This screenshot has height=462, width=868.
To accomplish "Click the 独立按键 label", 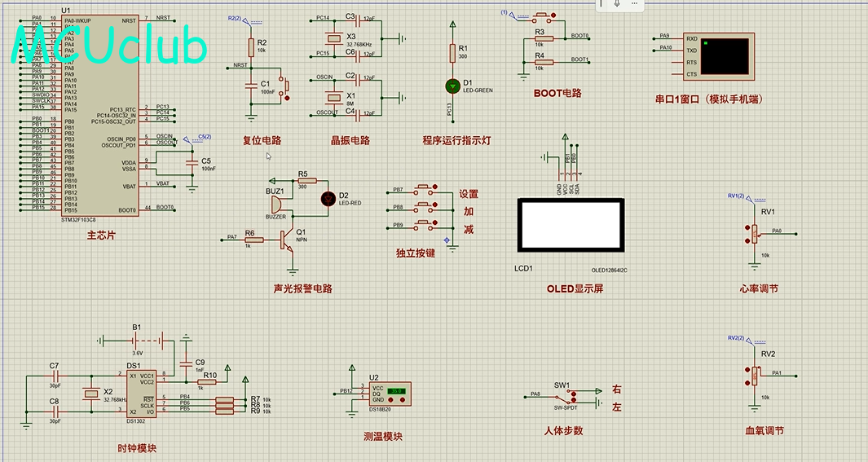I will 416,253.
